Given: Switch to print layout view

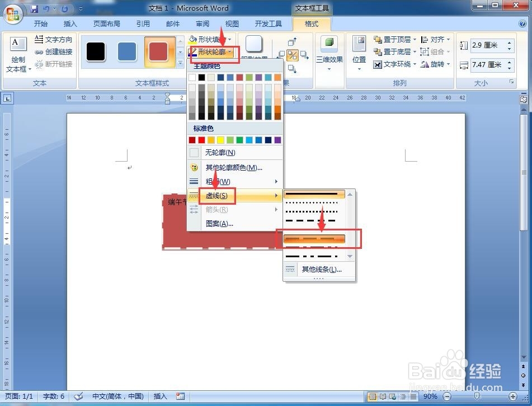Looking at the screenshot, I should click(x=373, y=396).
